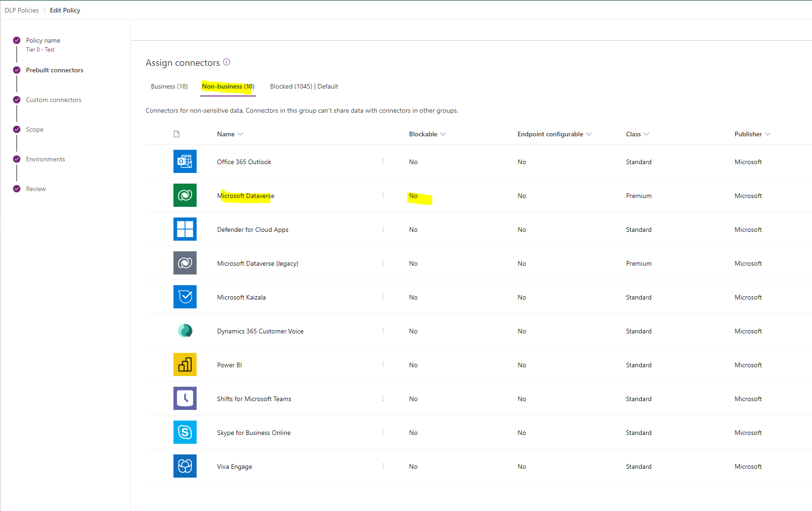Select the Microsoft Kaizala connector icon
812x511 pixels.
tap(185, 297)
